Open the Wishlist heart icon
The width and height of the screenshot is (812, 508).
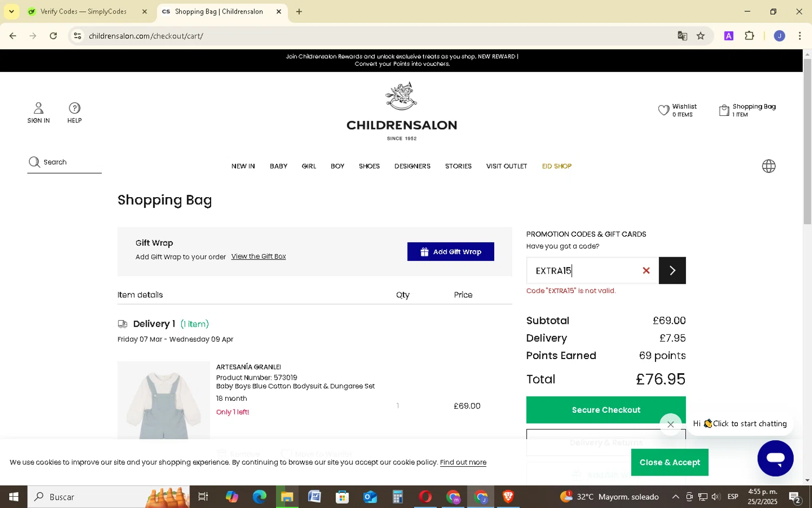(664, 110)
